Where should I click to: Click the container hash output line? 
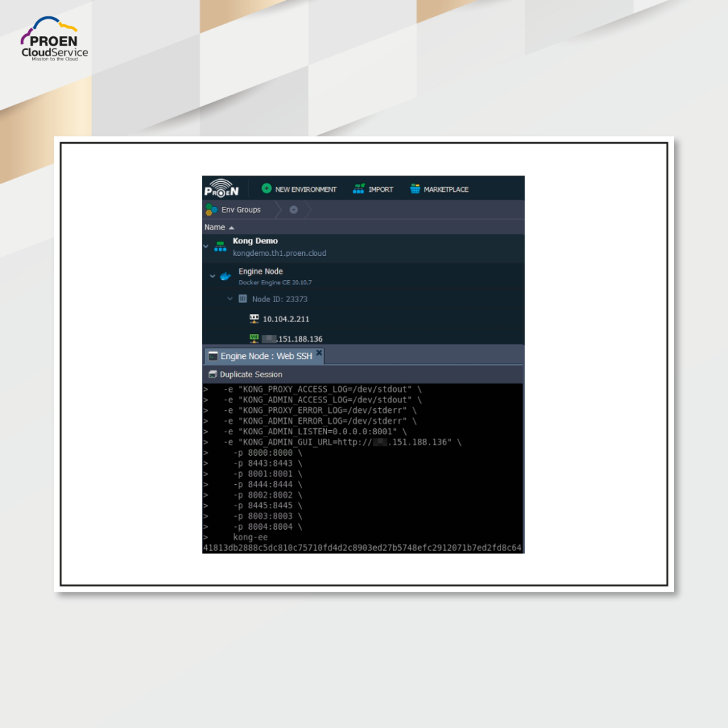point(362,548)
